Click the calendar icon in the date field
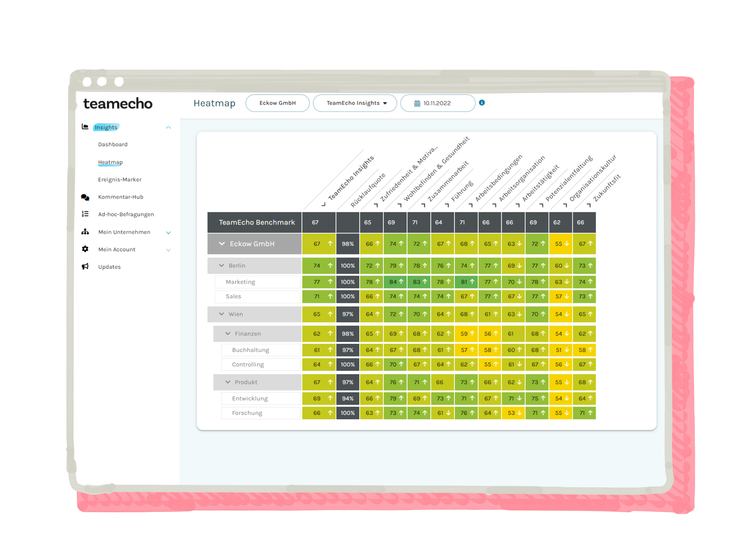Screen dimensions: 747x560 pyautogui.click(x=417, y=104)
